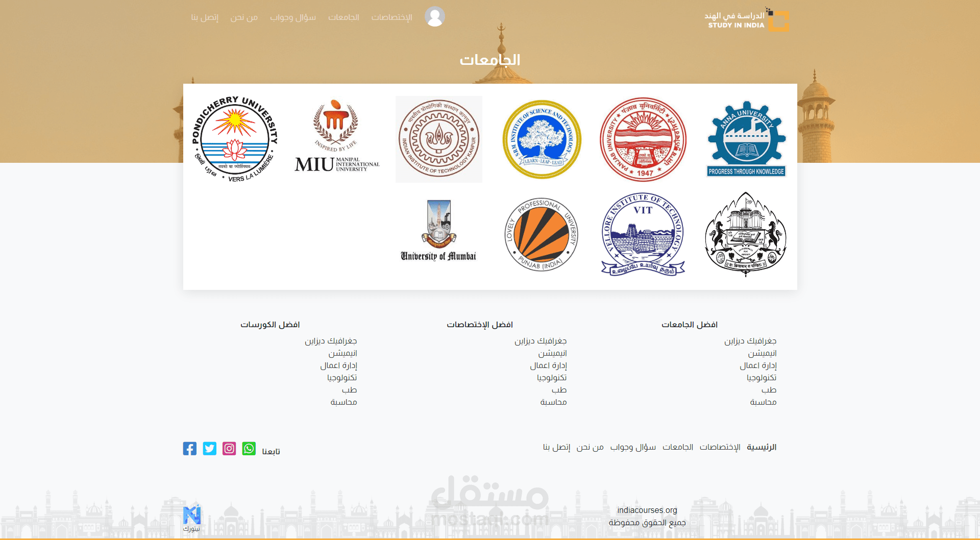Click الجامعات in the footer menu
The height and width of the screenshot is (540, 980).
678,447
